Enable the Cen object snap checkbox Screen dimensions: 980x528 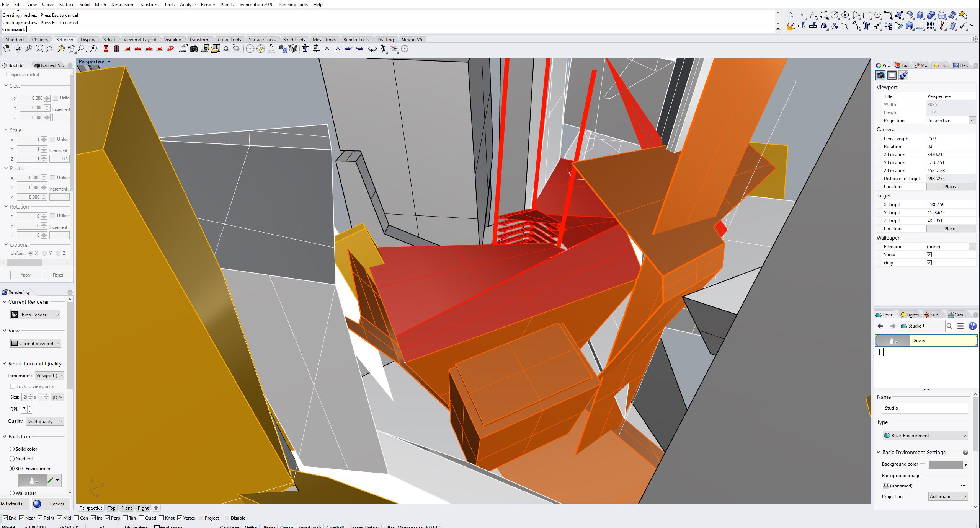point(77,518)
